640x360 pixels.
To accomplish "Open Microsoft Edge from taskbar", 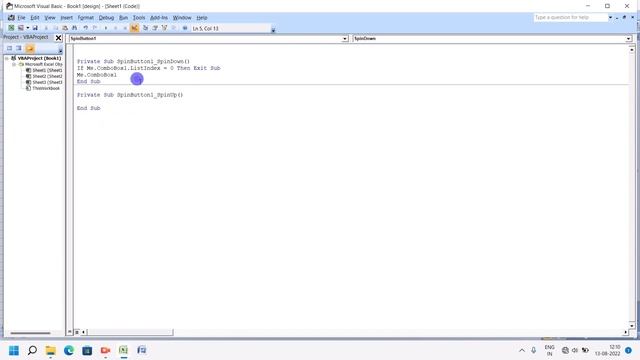I will click(69, 350).
